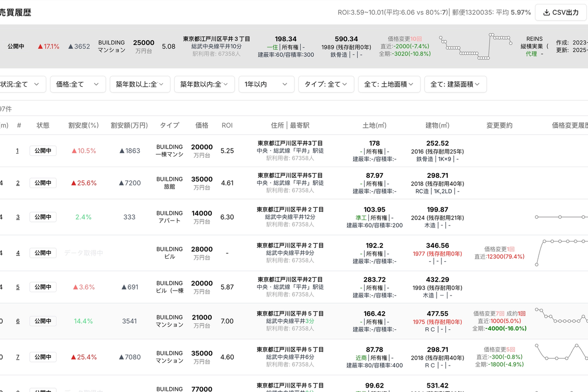This screenshot has height=392, width=588.
Task: Open listing number 7 link
Action: click(18, 357)
